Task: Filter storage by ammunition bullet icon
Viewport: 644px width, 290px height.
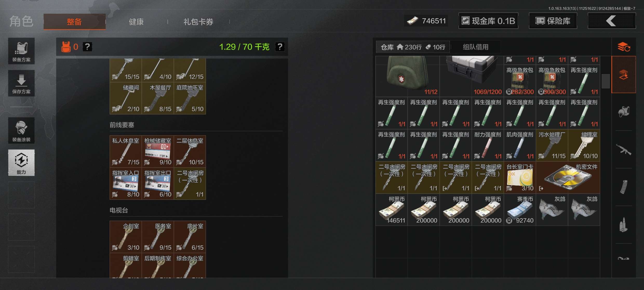Action: click(x=624, y=225)
